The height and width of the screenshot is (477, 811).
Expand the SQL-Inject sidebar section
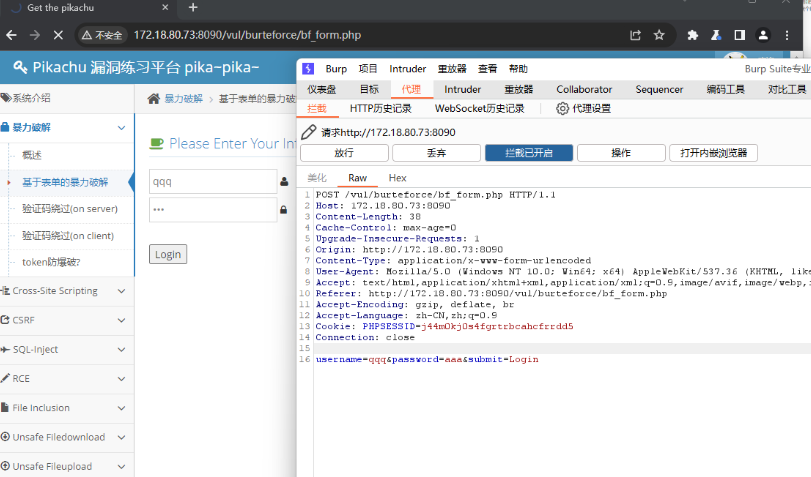coord(67,349)
